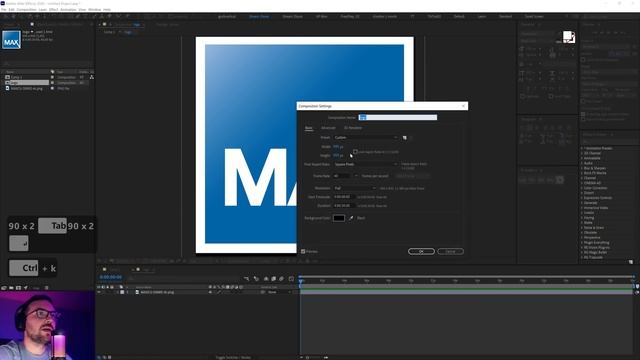
Task: Switch to the Small Screen workspace
Action: point(534,16)
